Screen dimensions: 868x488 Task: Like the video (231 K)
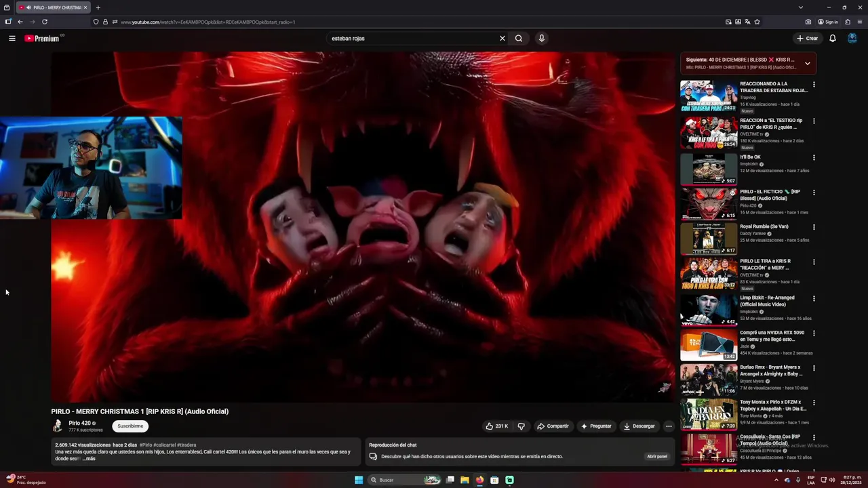[496, 426]
